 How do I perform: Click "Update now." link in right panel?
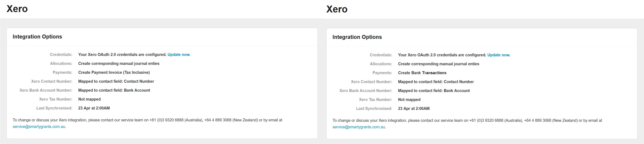click(499, 55)
